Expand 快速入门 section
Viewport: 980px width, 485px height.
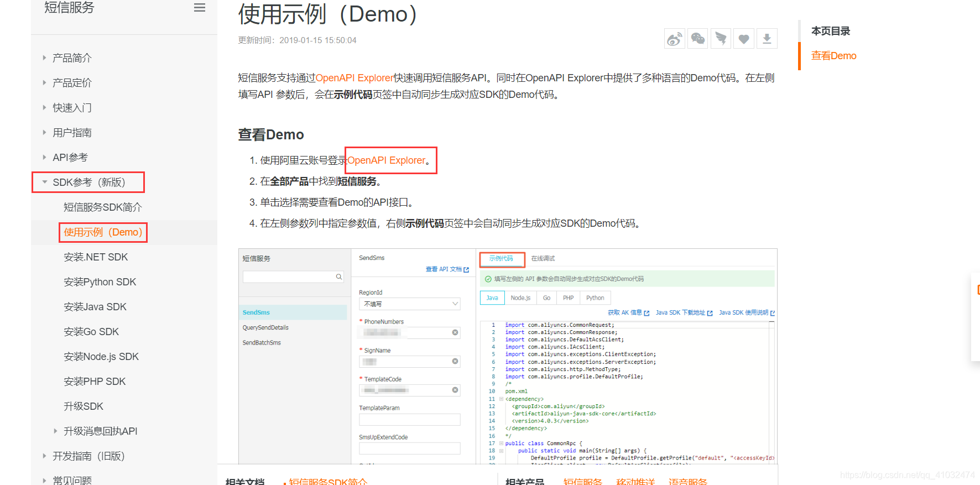[x=44, y=107]
